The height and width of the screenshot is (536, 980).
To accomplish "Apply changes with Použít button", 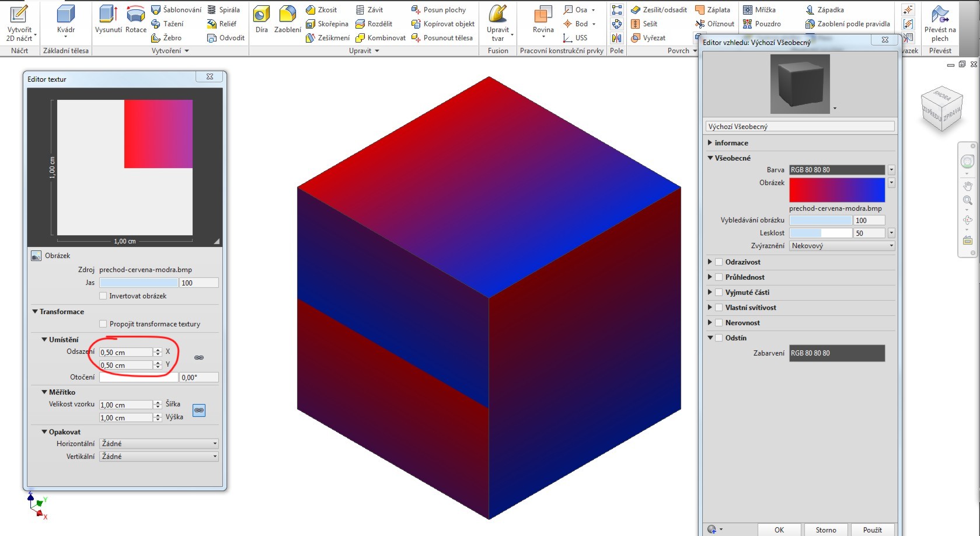I will point(873,530).
